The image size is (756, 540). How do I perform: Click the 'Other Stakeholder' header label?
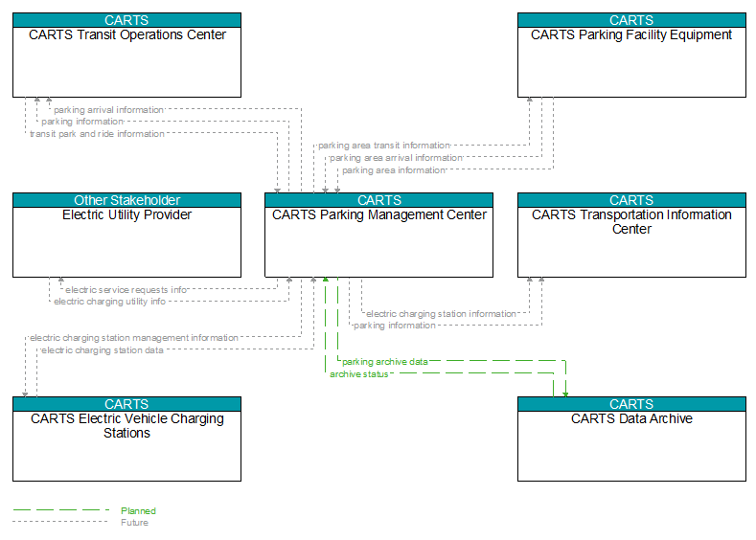(126, 200)
